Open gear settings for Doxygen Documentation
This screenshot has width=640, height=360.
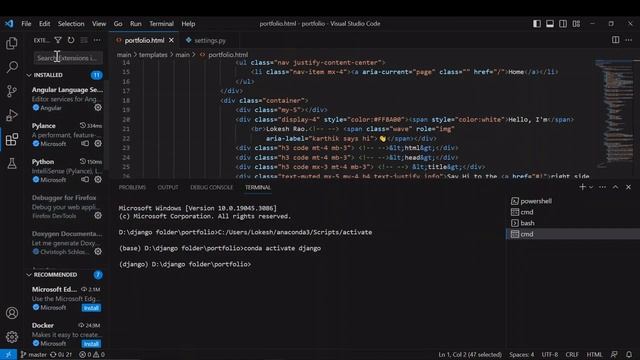(x=98, y=251)
